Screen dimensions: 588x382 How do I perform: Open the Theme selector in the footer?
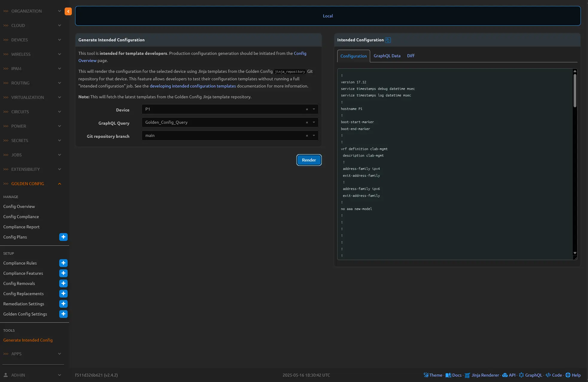pyautogui.click(x=433, y=375)
